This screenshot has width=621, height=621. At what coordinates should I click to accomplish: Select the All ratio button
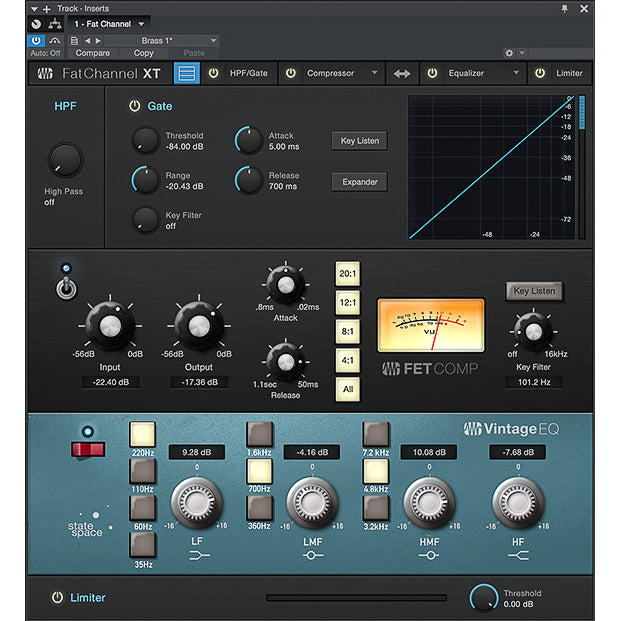[x=348, y=389]
